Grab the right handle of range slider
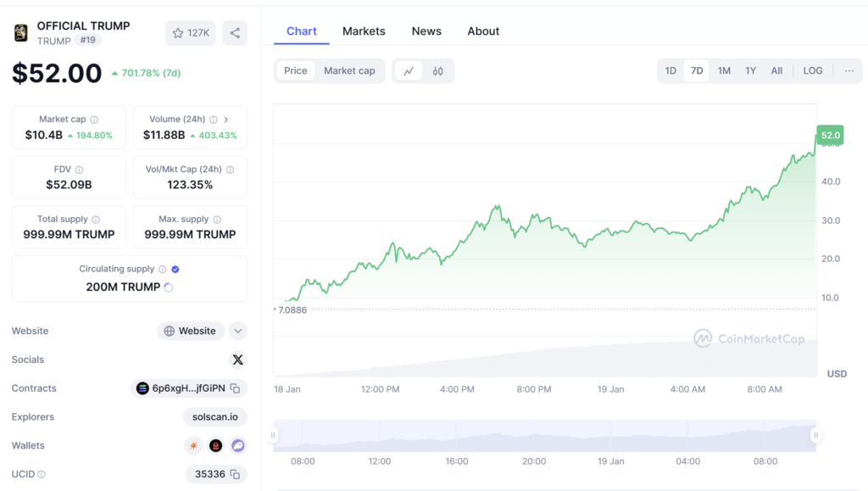Viewport: 868px width, 491px height. [x=815, y=436]
